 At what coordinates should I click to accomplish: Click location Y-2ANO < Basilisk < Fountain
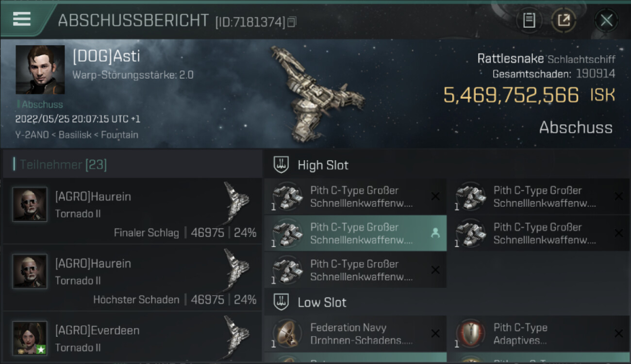point(77,135)
